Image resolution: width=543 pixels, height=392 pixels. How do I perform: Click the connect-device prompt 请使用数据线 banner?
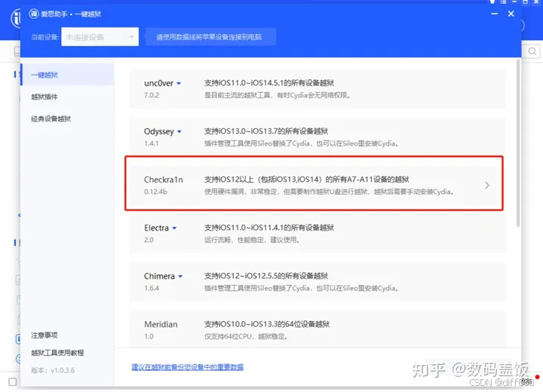point(210,37)
